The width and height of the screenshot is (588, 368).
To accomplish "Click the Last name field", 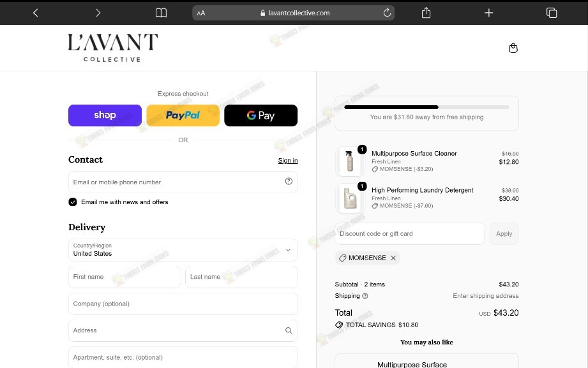I will [241, 277].
